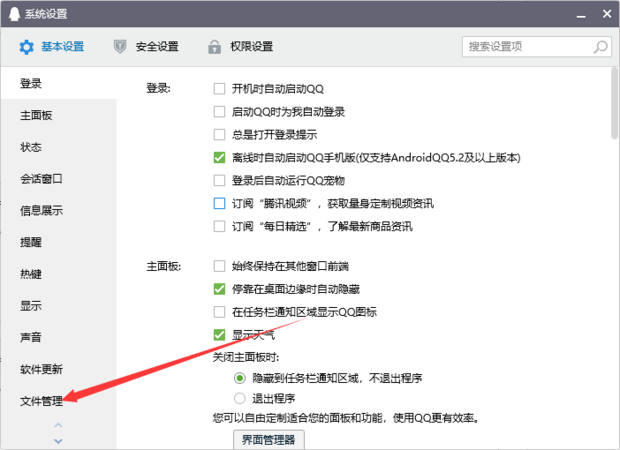620x450 pixels.
Task: Check 登录后自动运行QQ宠物 option
Action: click(x=219, y=180)
